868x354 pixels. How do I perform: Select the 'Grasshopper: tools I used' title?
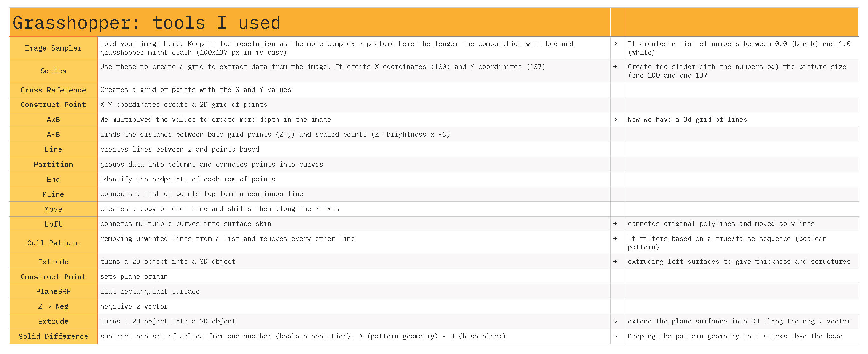[146, 23]
